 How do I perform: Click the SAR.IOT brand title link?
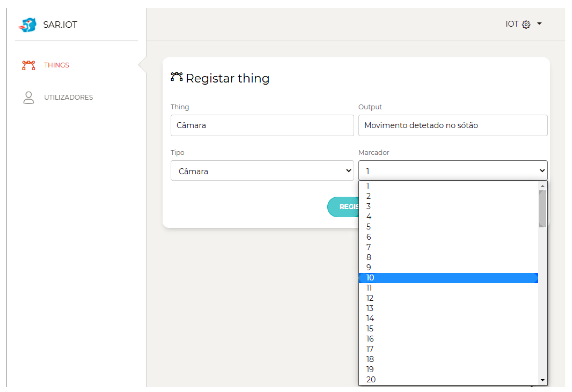60,25
